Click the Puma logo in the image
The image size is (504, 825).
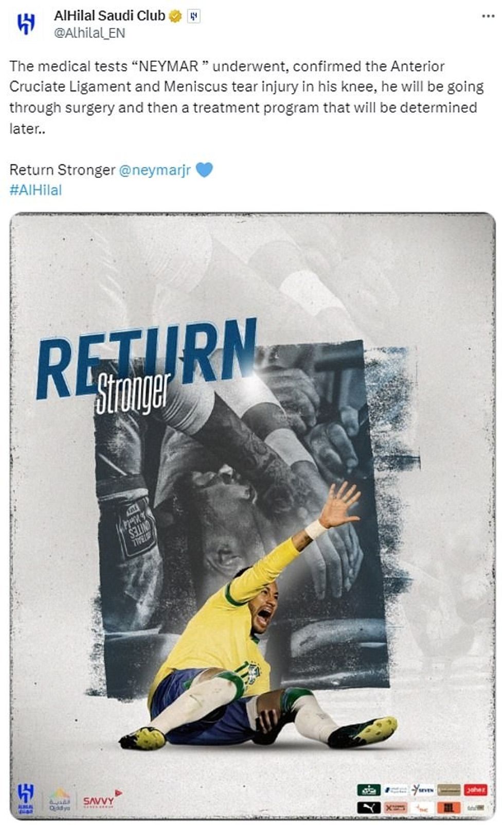point(369,808)
